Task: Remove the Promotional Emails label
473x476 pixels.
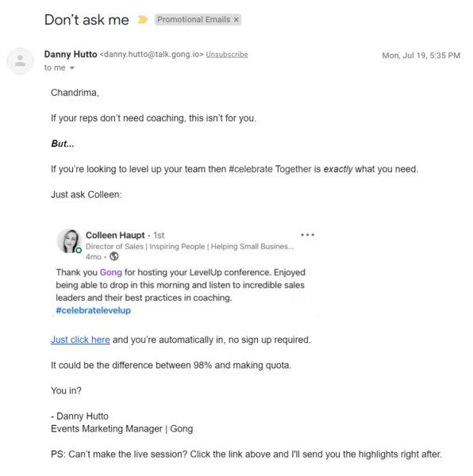Action: point(236,20)
